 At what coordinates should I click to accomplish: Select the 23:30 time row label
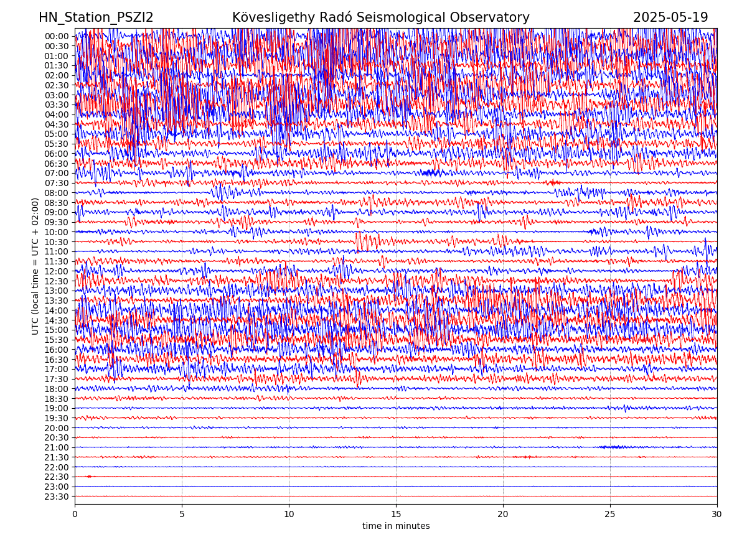coord(56,497)
